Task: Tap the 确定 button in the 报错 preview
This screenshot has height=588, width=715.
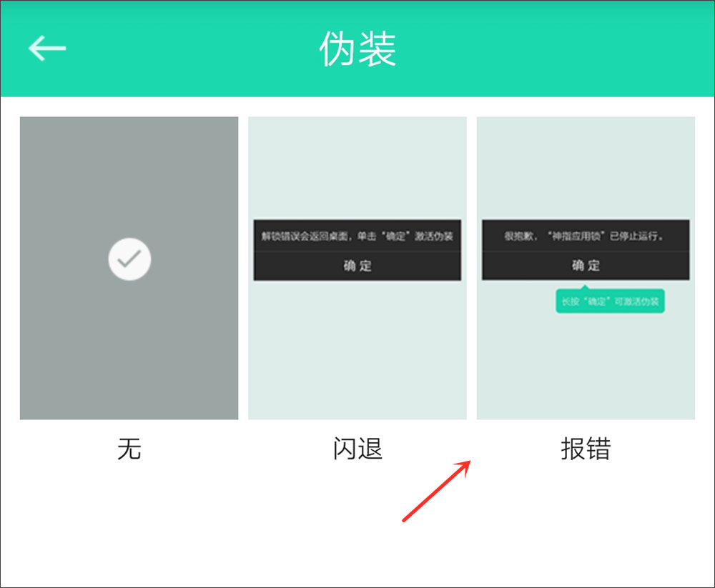Action: point(586,265)
